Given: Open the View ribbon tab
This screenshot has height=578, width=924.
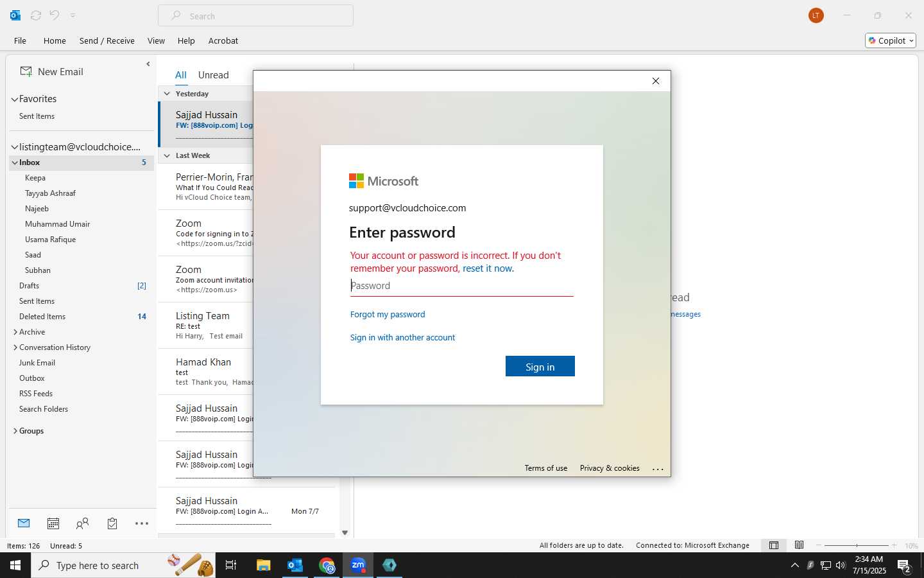Looking at the screenshot, I should click(156, 40).
